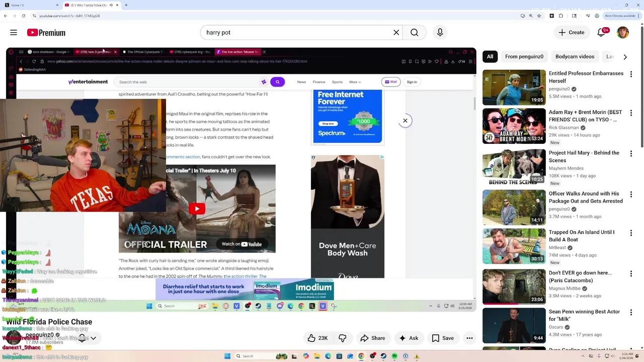
Task: Save video to a playlist
Action: (443, 338)
